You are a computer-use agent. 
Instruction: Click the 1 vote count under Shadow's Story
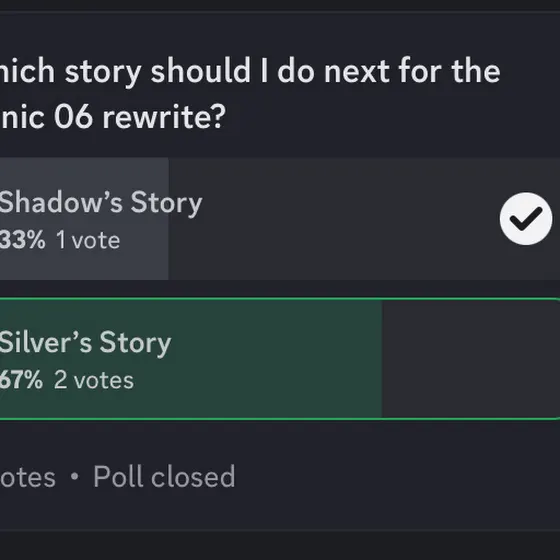coord(88,240)
